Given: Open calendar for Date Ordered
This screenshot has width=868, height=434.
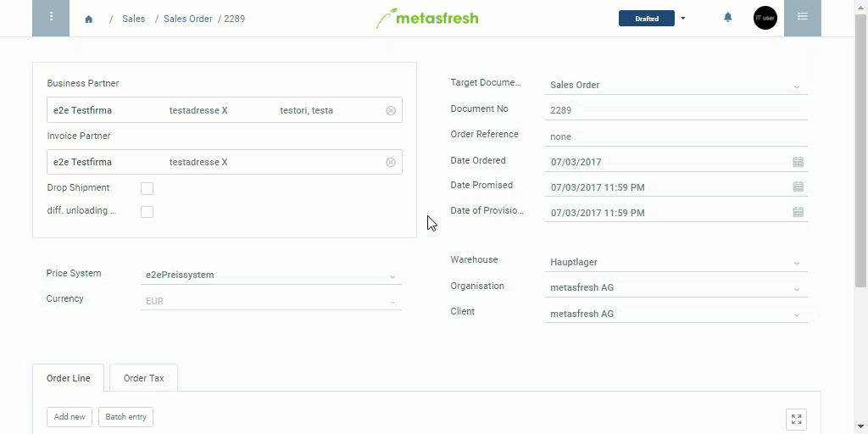Looking at the screenshot, I should (x=798, y=162).
